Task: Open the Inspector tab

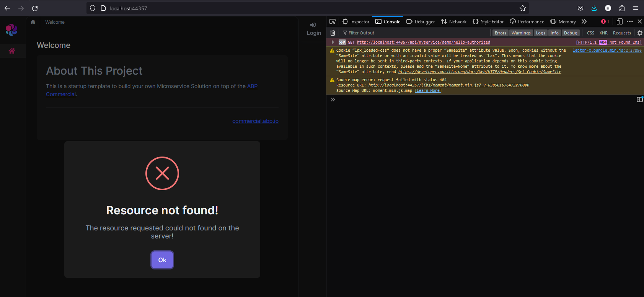Action: coord(356,22)
